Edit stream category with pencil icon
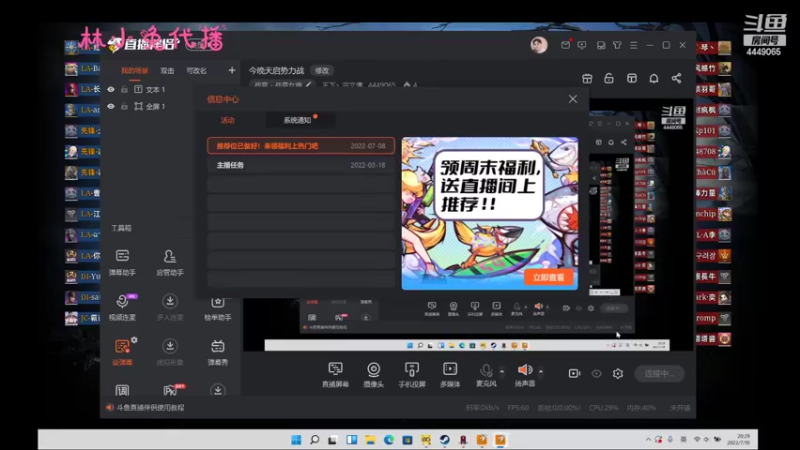This screenshot has width=800, height=450. pos(308,85)
